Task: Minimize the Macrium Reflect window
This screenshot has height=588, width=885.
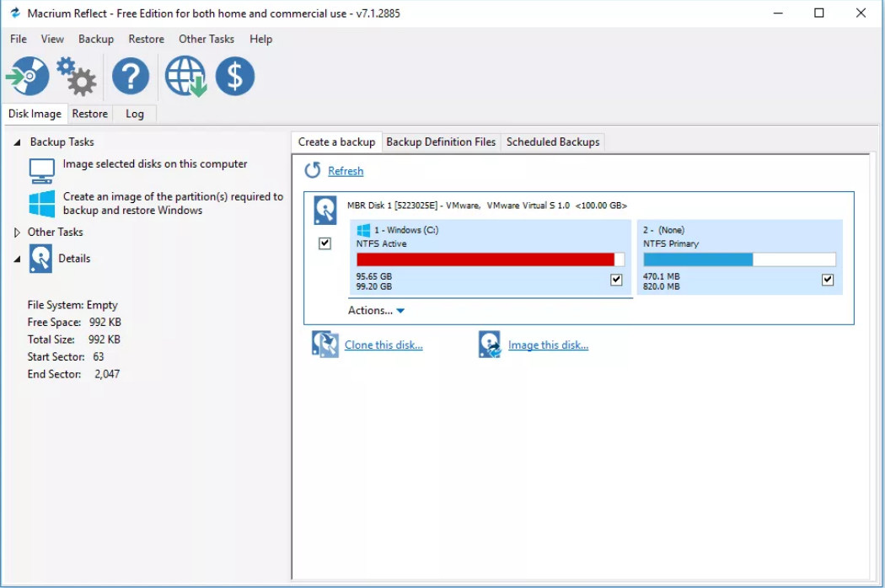Action: 778,13
